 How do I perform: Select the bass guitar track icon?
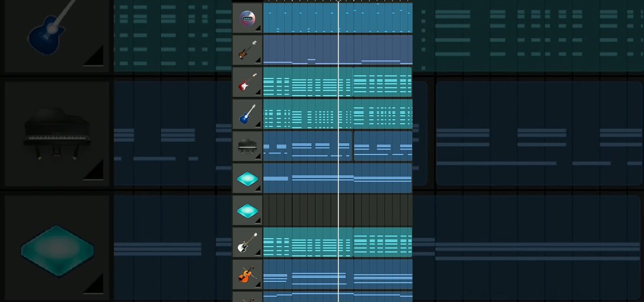click(x=247, y=50)
